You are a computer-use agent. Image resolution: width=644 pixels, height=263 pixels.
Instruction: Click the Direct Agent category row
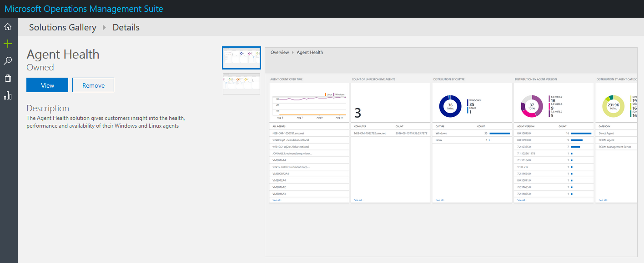click(616, 134)
